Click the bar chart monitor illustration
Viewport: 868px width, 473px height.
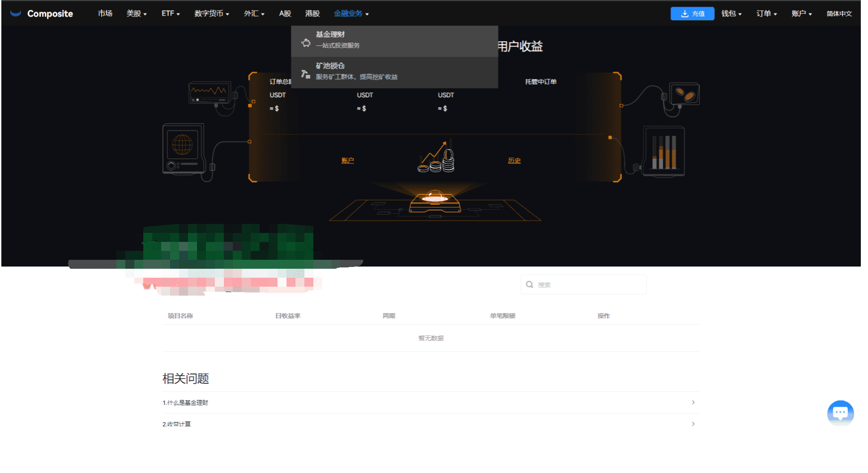(664, 151)
